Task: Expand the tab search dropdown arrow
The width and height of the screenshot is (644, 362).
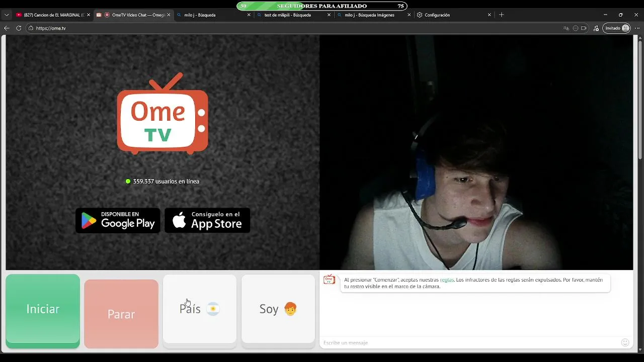Action: pos(7,15)
